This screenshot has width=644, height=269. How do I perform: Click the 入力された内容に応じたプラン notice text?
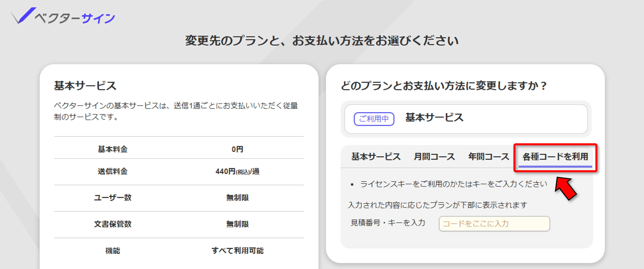(x=437, y=205)
